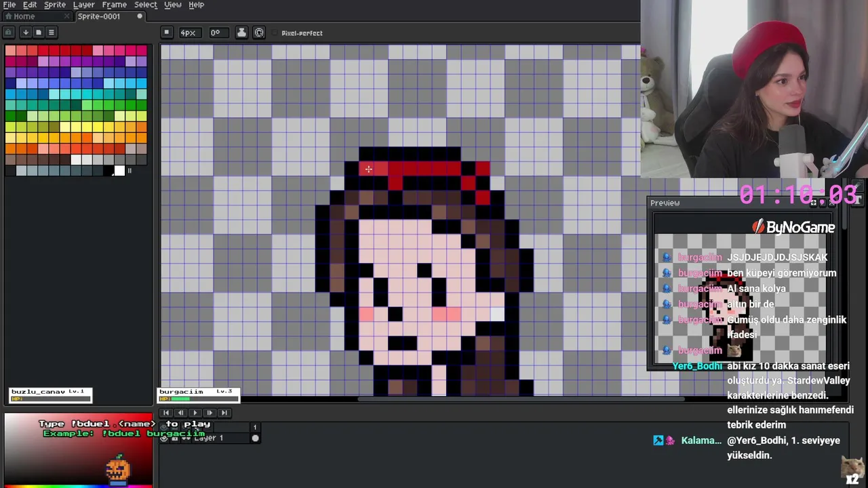The image size is (868, 488).
Task: Open the Edit menu
Action: [30, 5]
